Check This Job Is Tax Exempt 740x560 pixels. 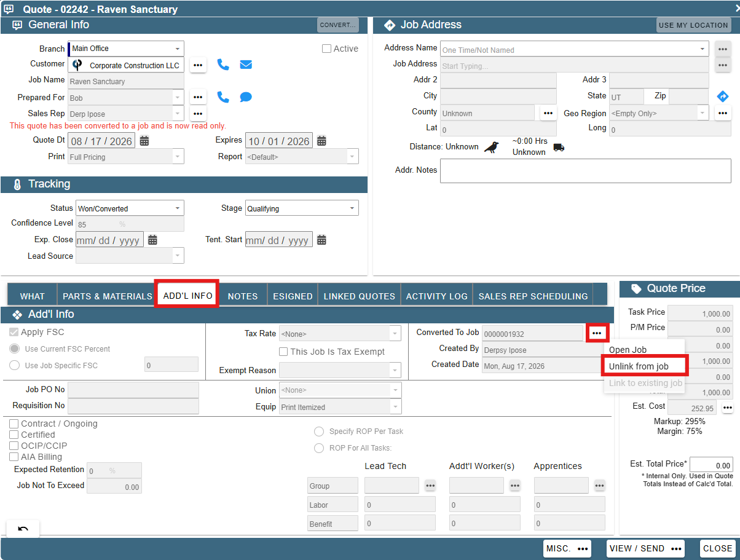(283, 352)
